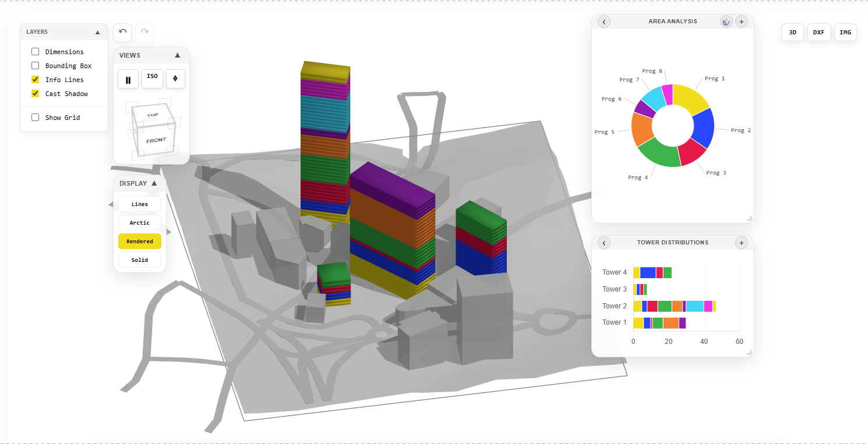This screenshot has height=444, width=868.
Task: Enable the Dimensions checkbox
Action: (x=36, y=52)
